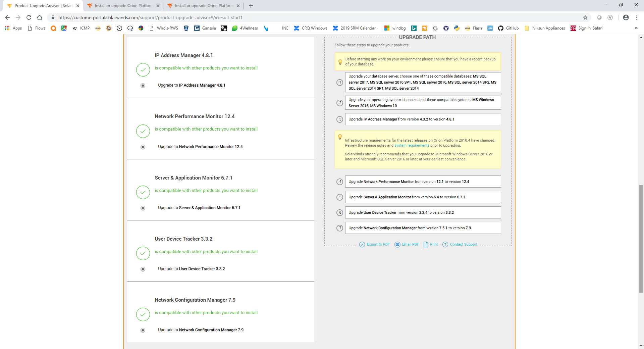Open the 2019 SRM Calendar bookmark
This screenshot has height=349, width=644.
click(355, 28)
